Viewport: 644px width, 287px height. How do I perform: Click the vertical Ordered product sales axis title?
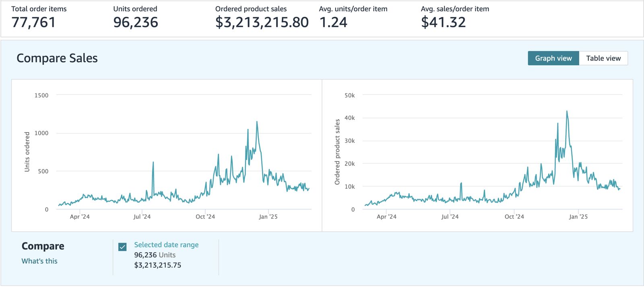pos(337,152)
